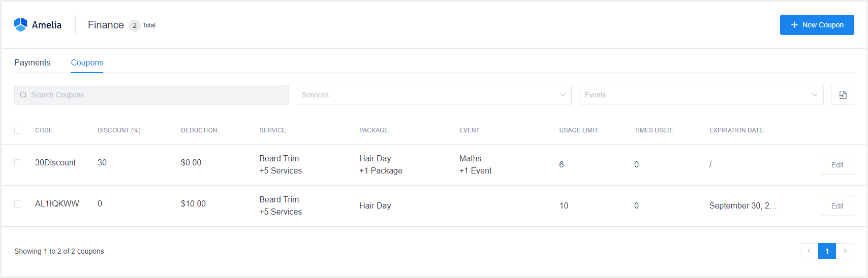The image size is (868, 278).
Task: Toggle the select-all coupons checkbox
Action: (18, 130)
